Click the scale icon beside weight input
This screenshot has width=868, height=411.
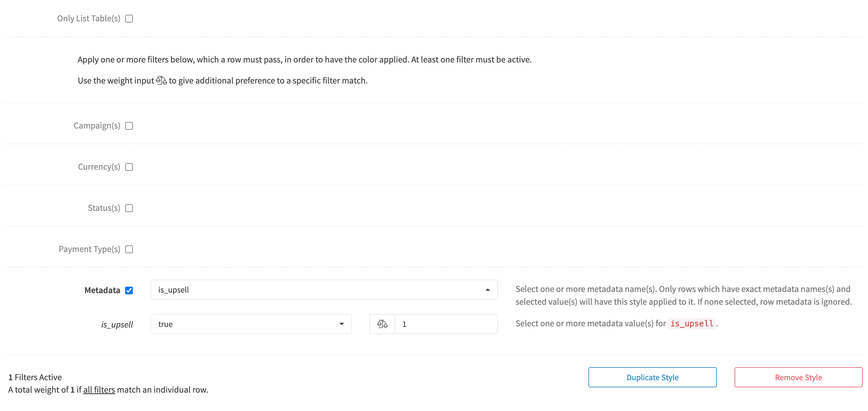pyautogui.click(x=382, y=324)
